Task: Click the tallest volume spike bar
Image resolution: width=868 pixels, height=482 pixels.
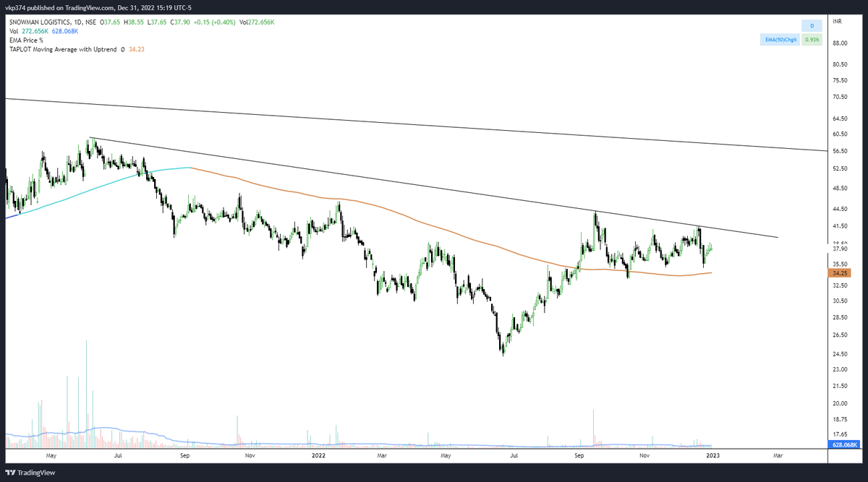Action: pos(86,394)
